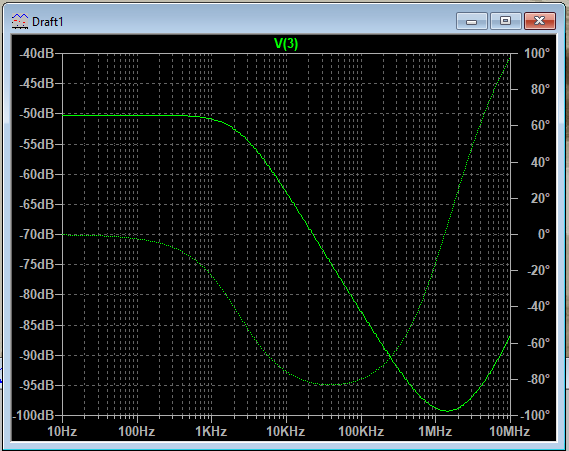Click the 10Hz frequency axis label
Image resolution: width=569 pixels, height=451 pixels.
coord(62,431)
